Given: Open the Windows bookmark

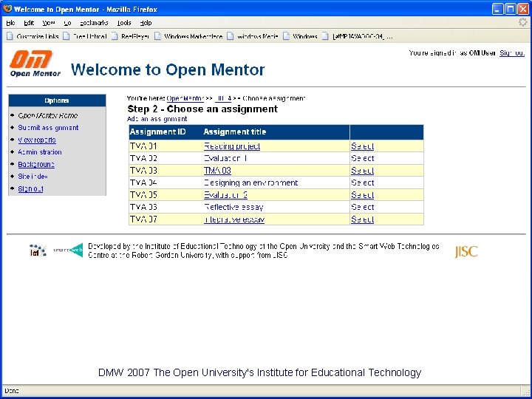Looking at the screenshot, I should (300, 36).
